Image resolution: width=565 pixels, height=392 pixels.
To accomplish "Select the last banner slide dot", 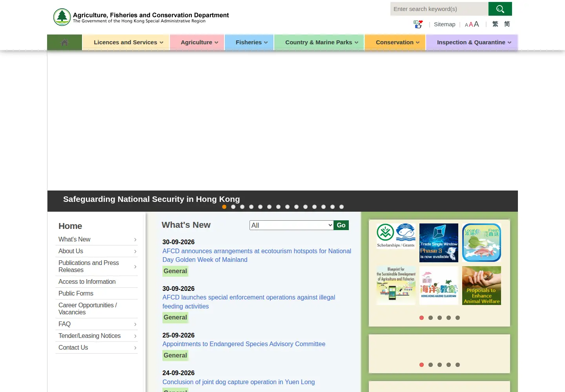I will tap(341, 207).
